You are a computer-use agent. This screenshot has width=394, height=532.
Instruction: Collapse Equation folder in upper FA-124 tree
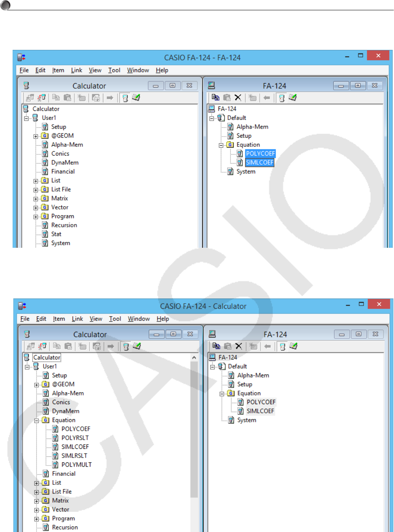click(x=221, y=145)
